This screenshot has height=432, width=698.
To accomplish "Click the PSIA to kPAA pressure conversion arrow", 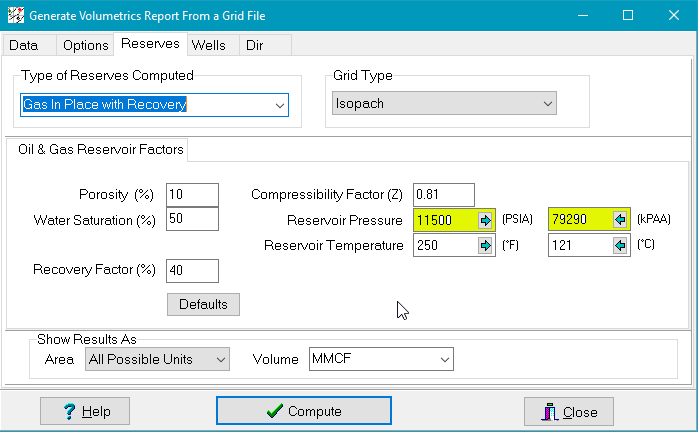I will [x=486, y=220].
